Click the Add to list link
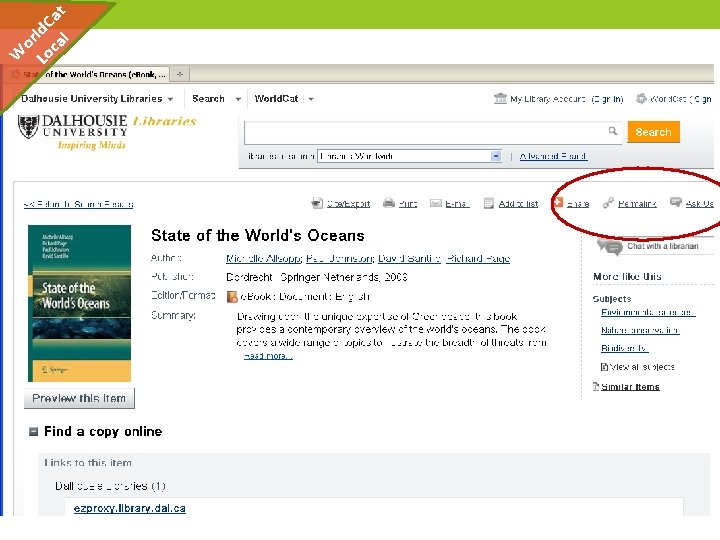The image size is (720, 540). point(518,203)
